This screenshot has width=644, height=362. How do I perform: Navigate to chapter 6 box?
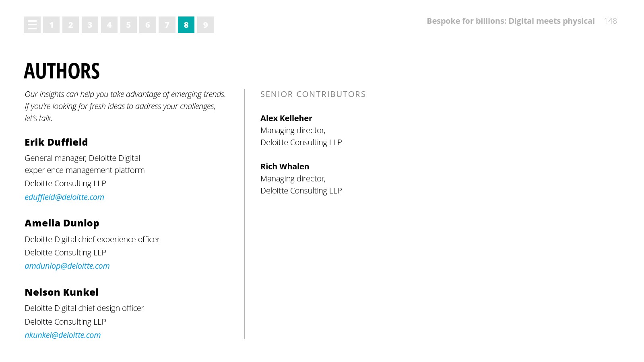[148, 25]
